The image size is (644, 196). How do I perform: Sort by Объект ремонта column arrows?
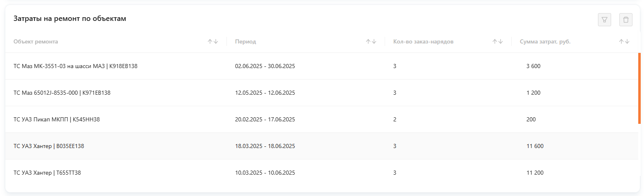tap(212, 41)
